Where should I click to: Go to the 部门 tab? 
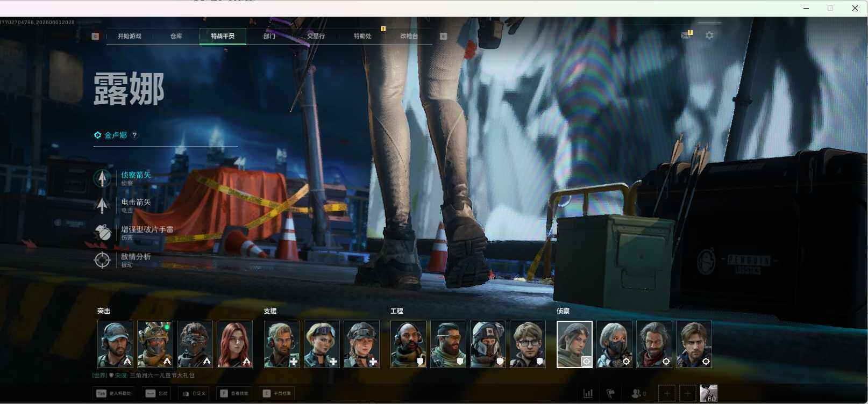(x=269, y=36)
